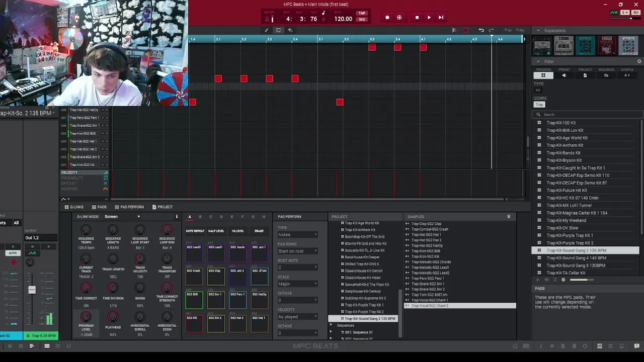Start transport record
This screenshot has height=362, width=644.
(387, 18)
